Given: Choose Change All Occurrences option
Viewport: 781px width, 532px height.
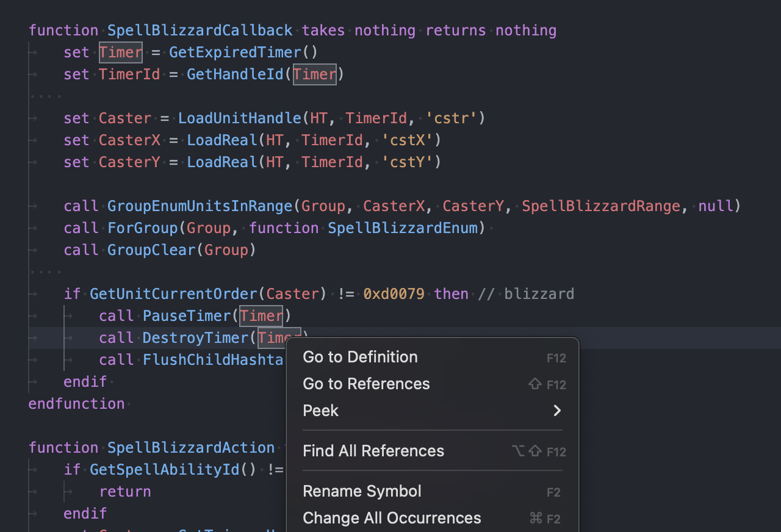Looking at the screenshot, I should point(392,518).
